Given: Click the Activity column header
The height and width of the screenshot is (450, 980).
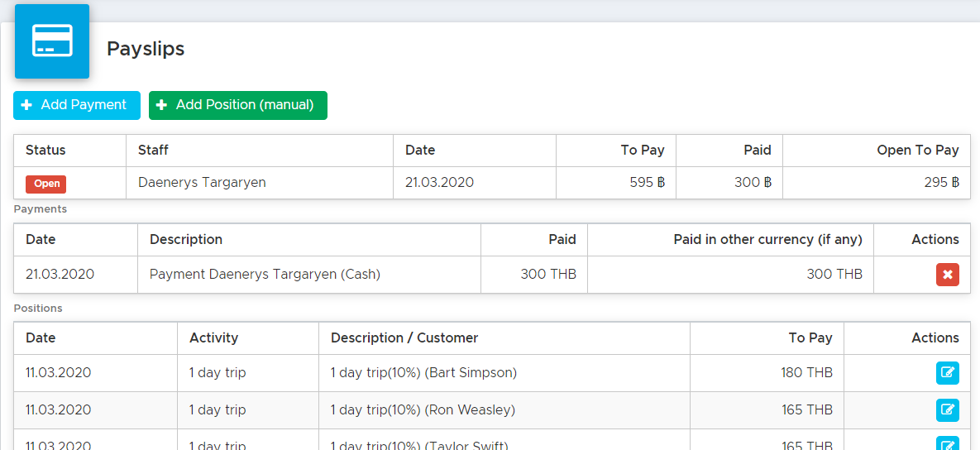Looking at the screenshot, I should click(213, 338).
